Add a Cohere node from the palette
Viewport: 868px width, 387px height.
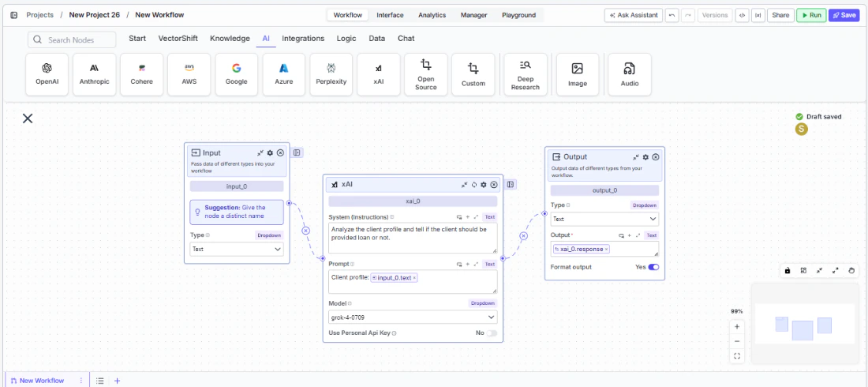[142, 74]
